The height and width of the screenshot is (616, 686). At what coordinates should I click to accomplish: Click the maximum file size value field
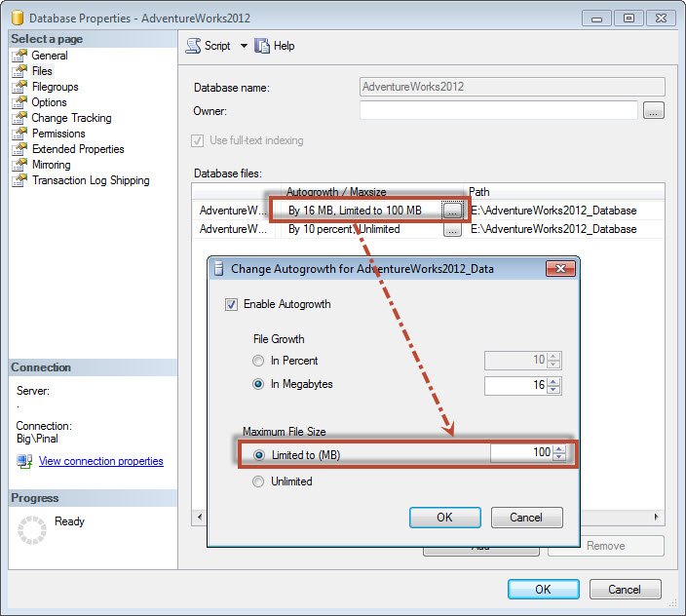(x=520, y=453)
